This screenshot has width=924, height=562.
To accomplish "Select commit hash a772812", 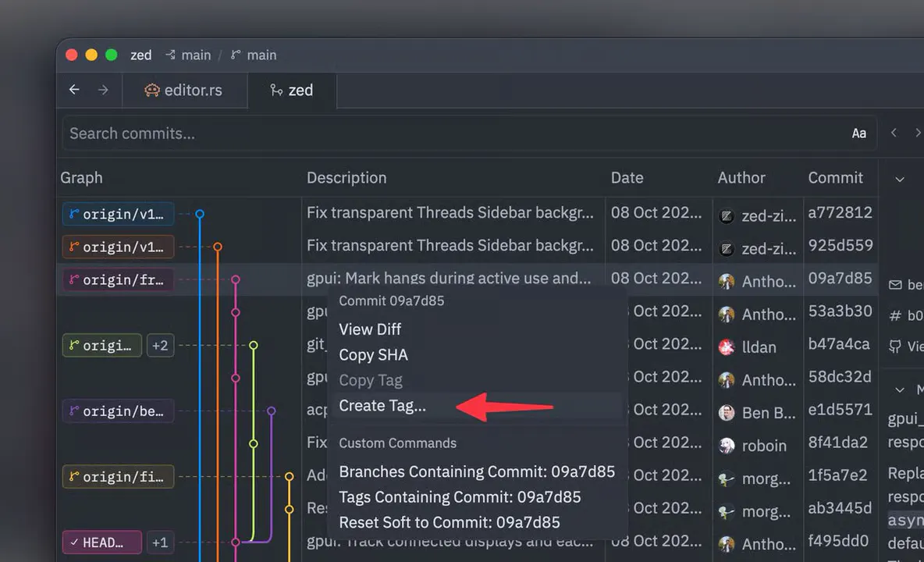I will pos(840,212).
